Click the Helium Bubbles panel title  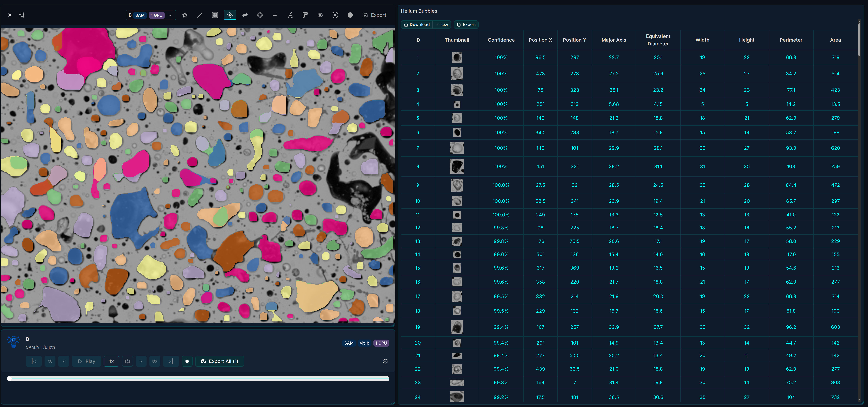coord(419,11)
